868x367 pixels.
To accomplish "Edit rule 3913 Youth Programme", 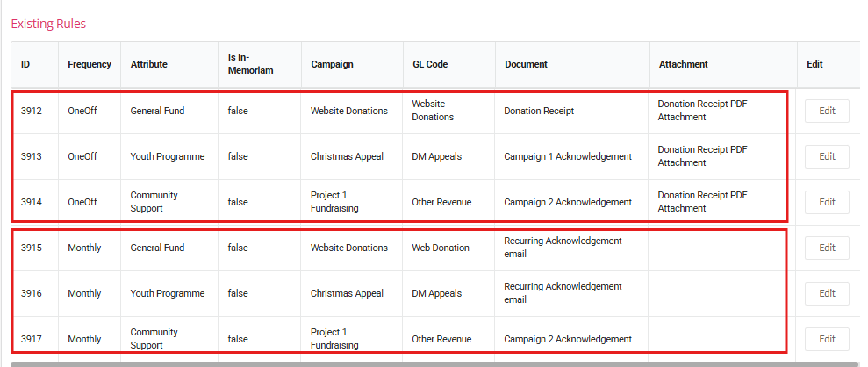I will click(827, 156).
